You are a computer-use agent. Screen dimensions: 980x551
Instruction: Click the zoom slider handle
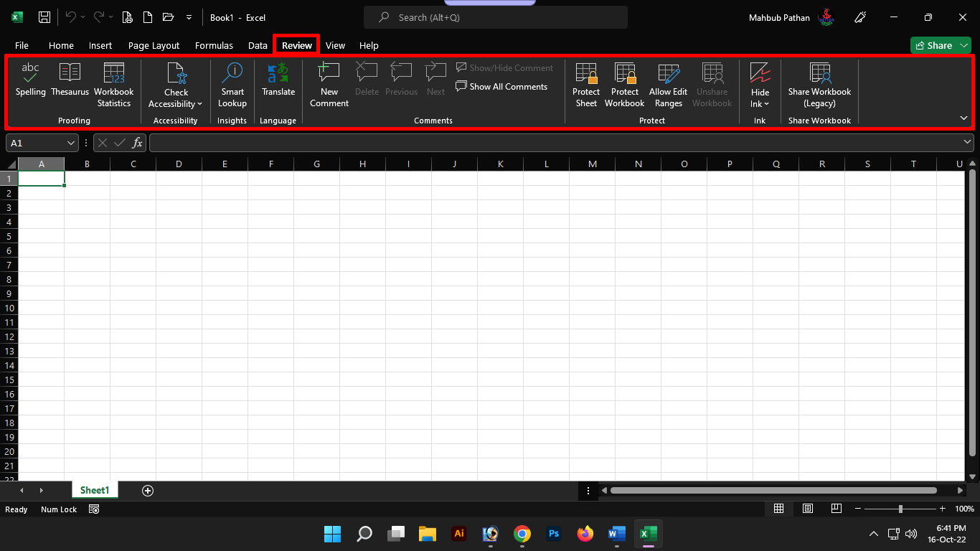click(x=900, y=509)
